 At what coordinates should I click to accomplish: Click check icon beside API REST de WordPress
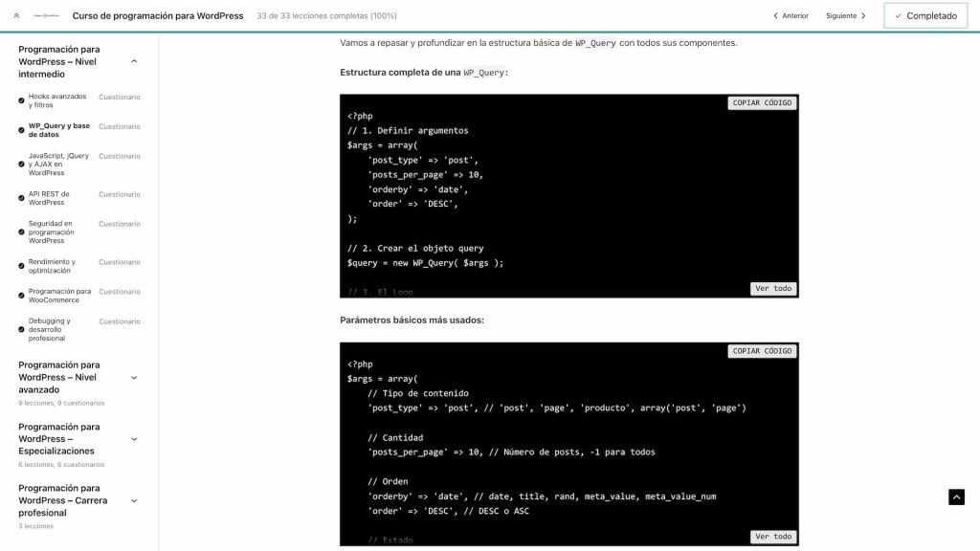click(21, 199)
